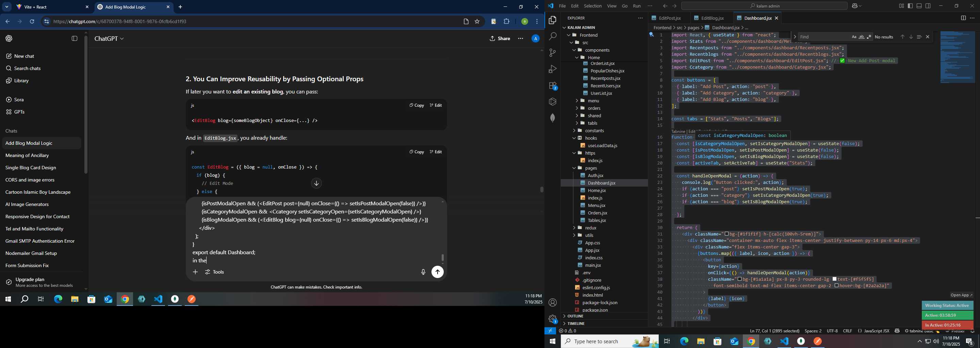The width and height of the screenshot is (980, 348).
Task: Toggle Match Case in Find widget
Action: (854, 37)
